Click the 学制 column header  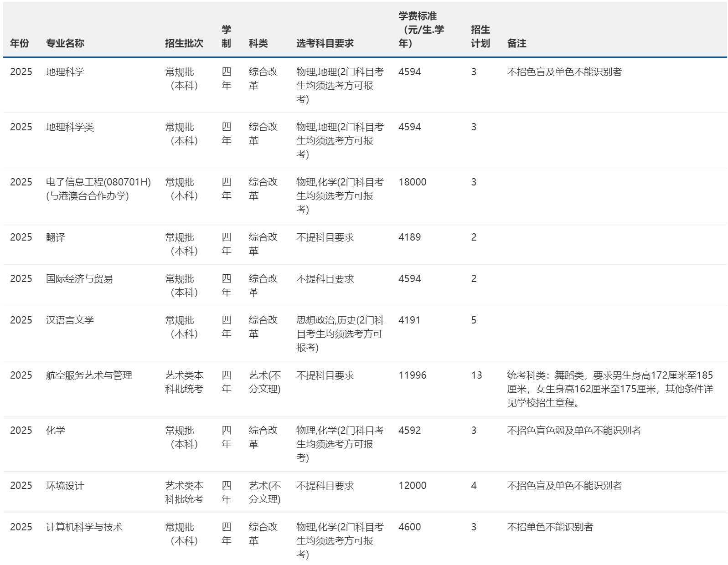coord(227,36)
